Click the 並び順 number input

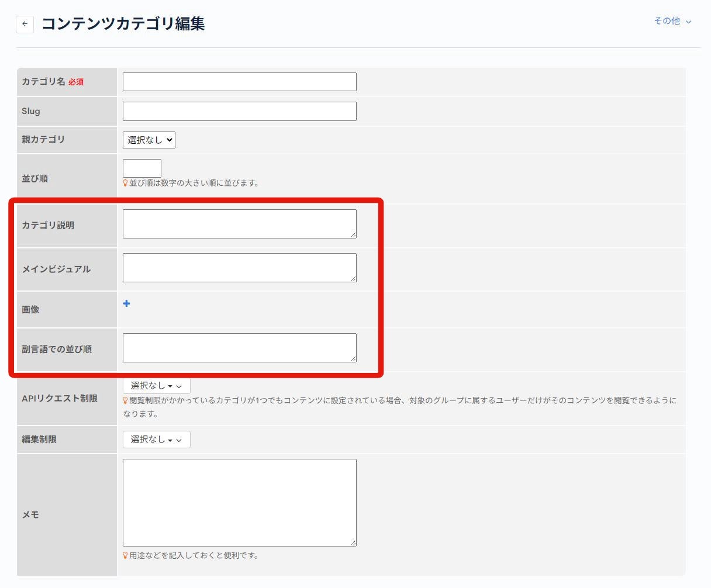click(141, 168)
